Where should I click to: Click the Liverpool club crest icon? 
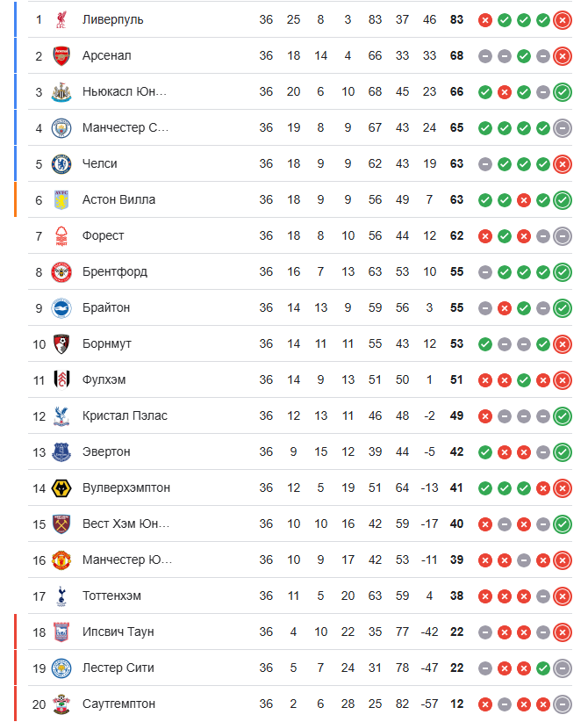point(61,20)
